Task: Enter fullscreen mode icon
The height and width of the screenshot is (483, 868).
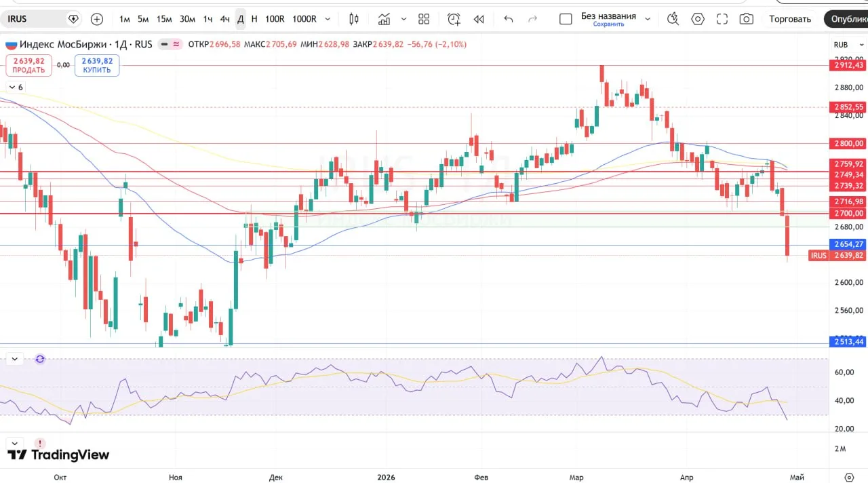Action: click(722, 19)
